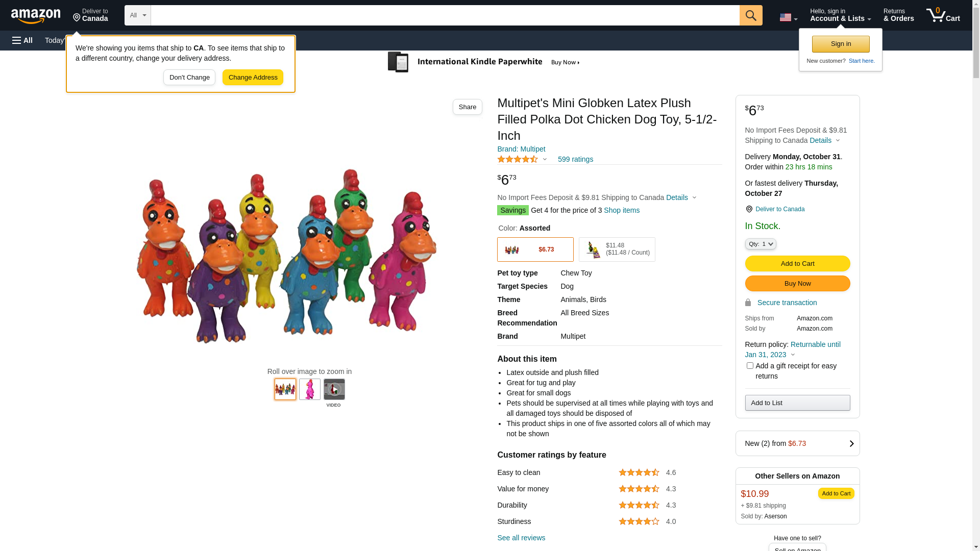Click the Change Address button
Screen dimensions: 980x551
pos(253,78)
